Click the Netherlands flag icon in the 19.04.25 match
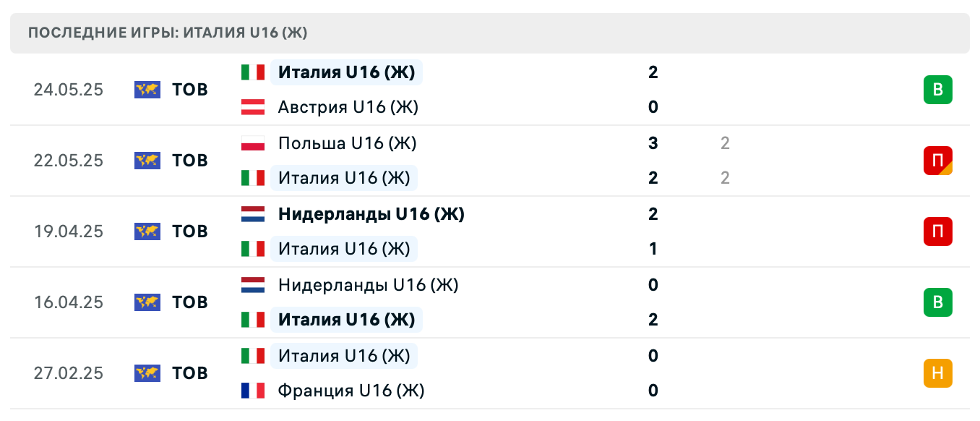 point(252,214)
